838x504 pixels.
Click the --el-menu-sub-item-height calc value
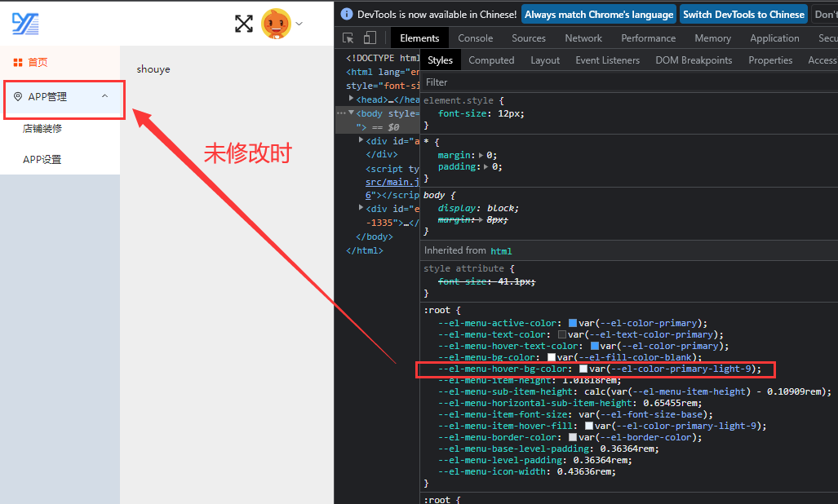tap(706, 392)
